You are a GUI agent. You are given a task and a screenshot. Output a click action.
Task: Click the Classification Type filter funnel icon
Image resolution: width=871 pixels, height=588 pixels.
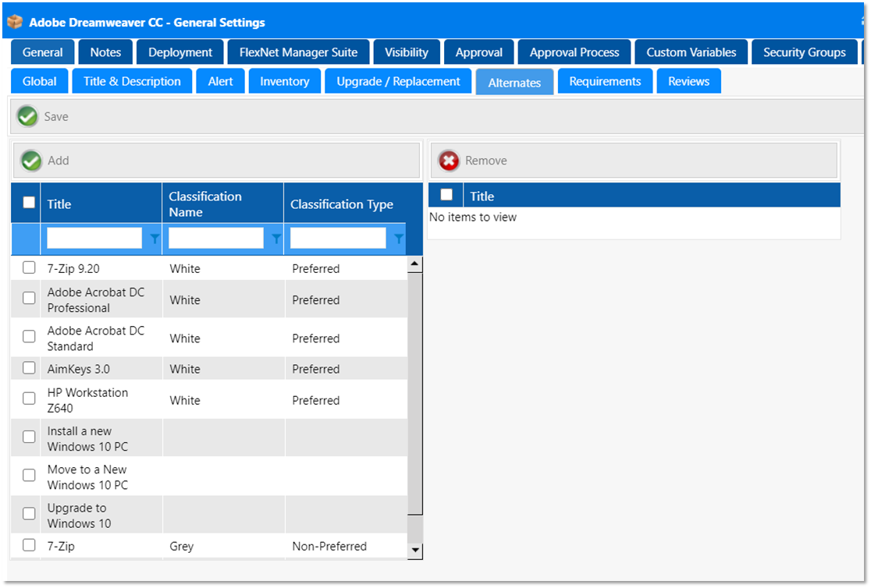(x=398, y=239)
